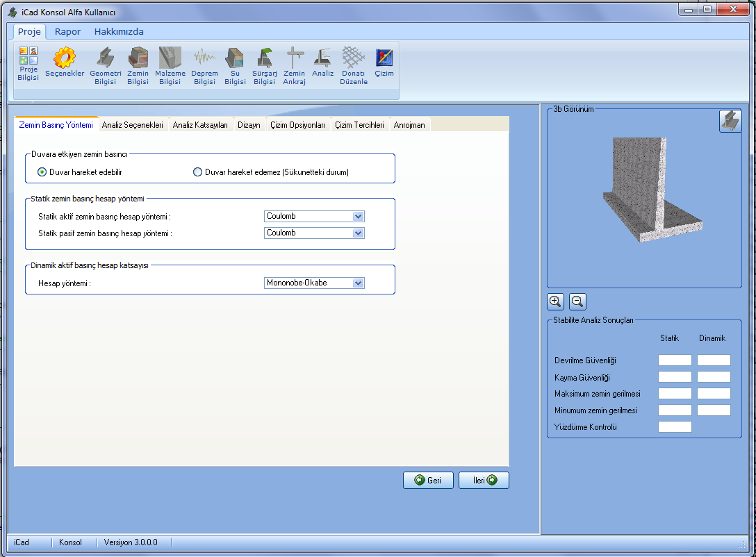Image resolution: width=756 pixels, height=557 pixels.
Task: Click the Kayma Güvenliği Statik field
Action: [675, 377]
